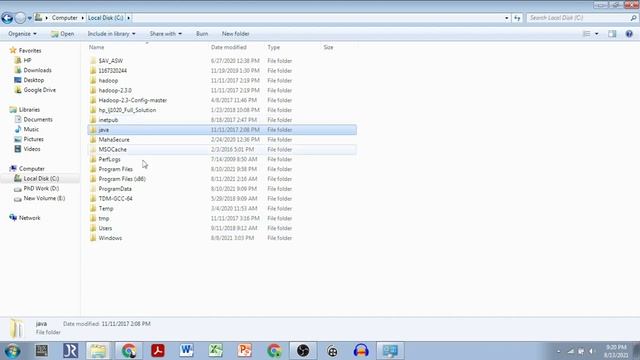Select Favorites in the navigation pane
This screenshot has height=360, width=640.
[30, 51]
